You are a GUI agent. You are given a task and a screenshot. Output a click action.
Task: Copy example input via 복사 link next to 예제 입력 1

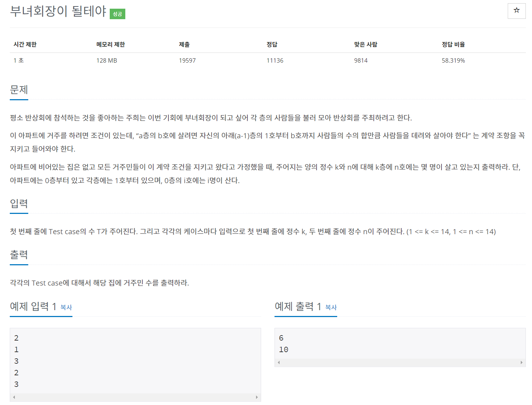(x=66, y=307)
